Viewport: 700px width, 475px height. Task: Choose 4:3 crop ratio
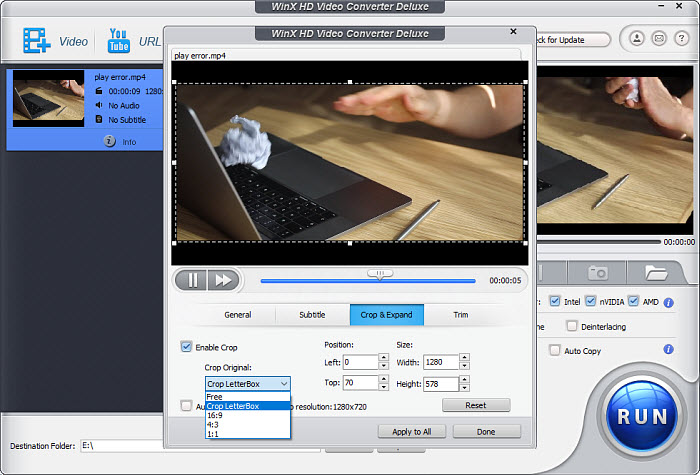click(248, 425)
